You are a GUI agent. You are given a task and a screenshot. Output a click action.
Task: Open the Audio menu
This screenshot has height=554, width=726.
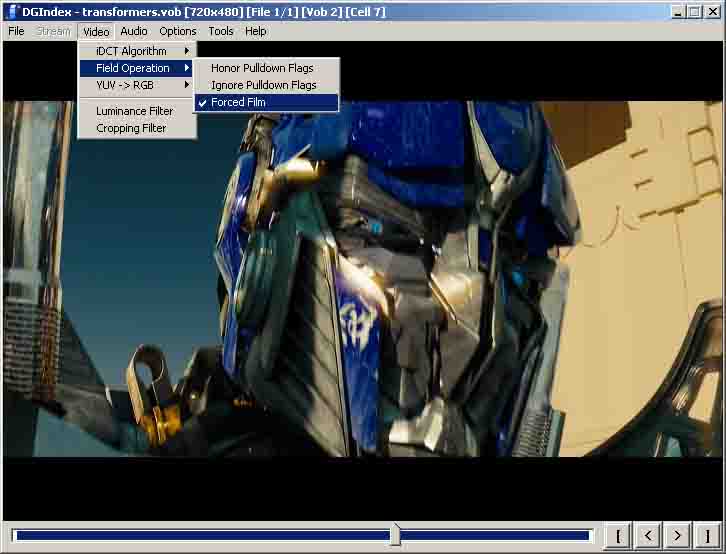134,31
